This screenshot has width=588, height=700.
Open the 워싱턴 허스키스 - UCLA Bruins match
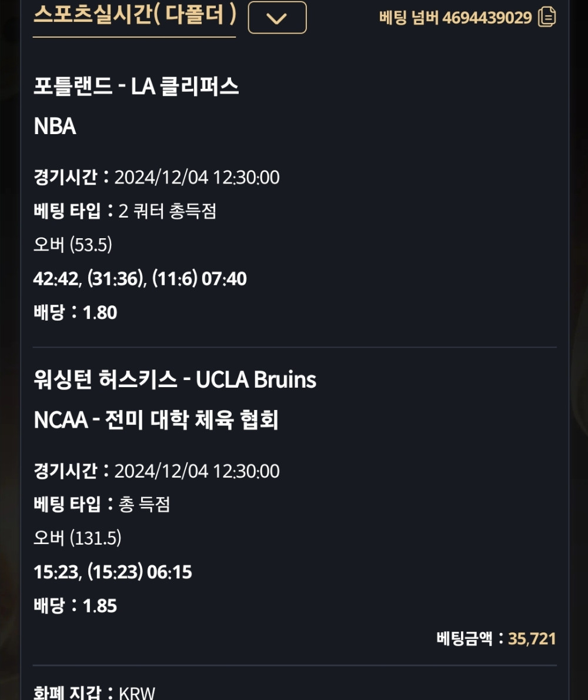click(x=175, y=380)
